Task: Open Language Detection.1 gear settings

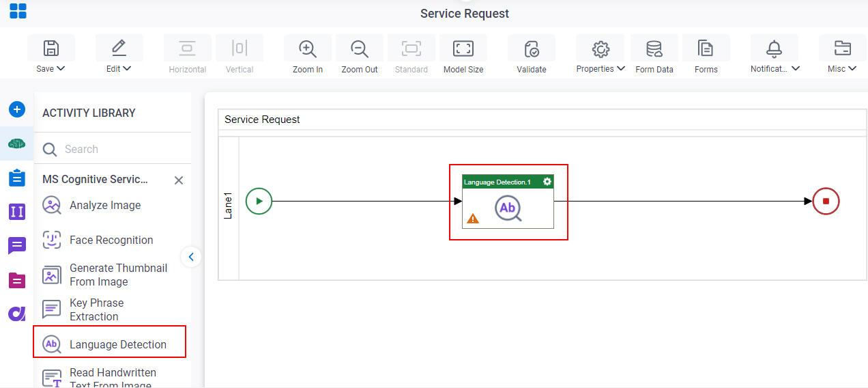Action: pyautogui.click(x=547, y=182)
